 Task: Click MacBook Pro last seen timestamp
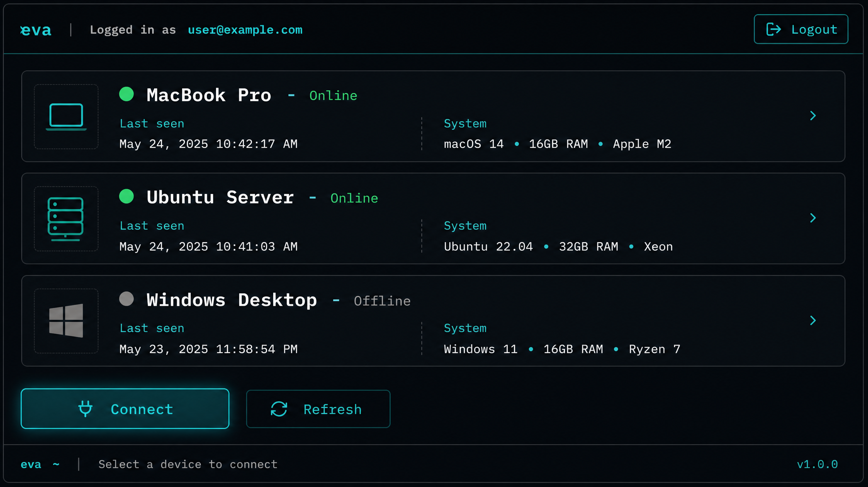208,144
